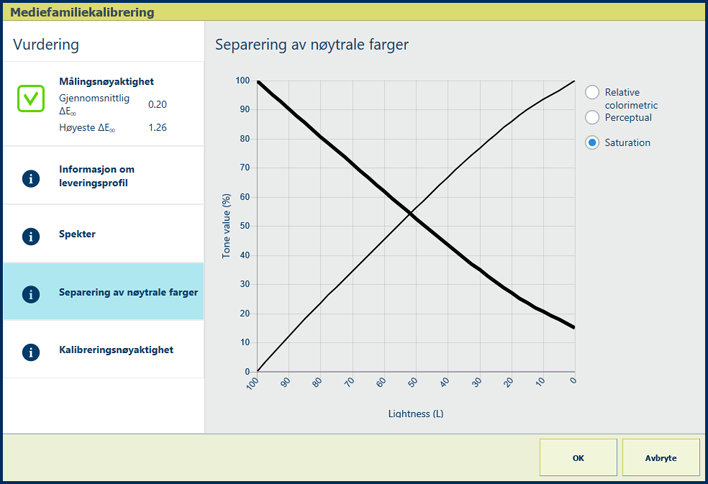Click the info icon beside Spekter
This screenshot has height=484, width=708.
coord(31,236)
